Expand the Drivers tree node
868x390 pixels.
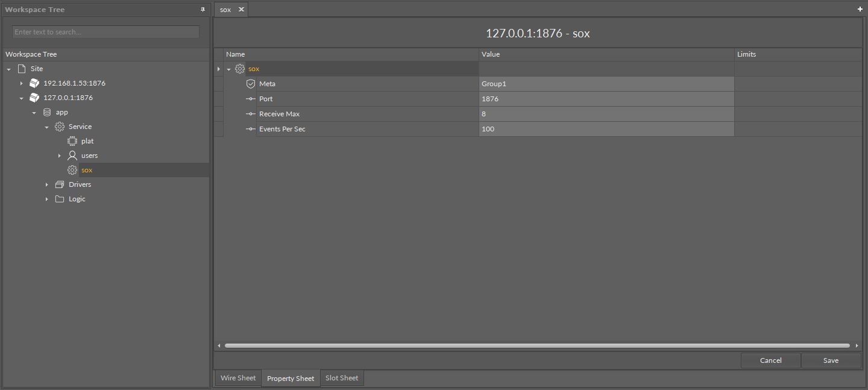[x=47, y=184]
